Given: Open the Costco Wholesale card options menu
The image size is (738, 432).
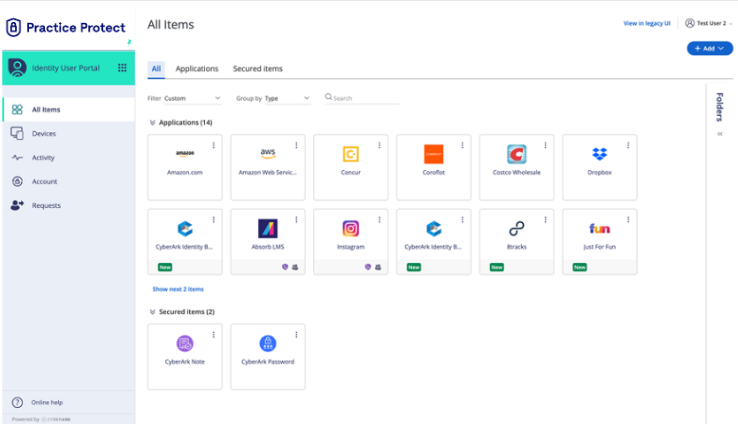Looking at the screenshot, I should [545, 145].
